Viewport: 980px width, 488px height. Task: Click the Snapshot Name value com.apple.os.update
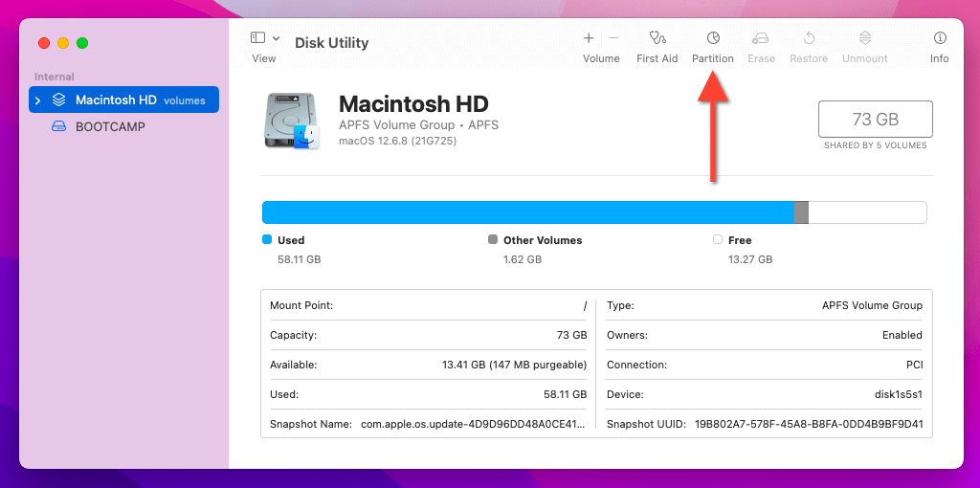tap(474, 424)
